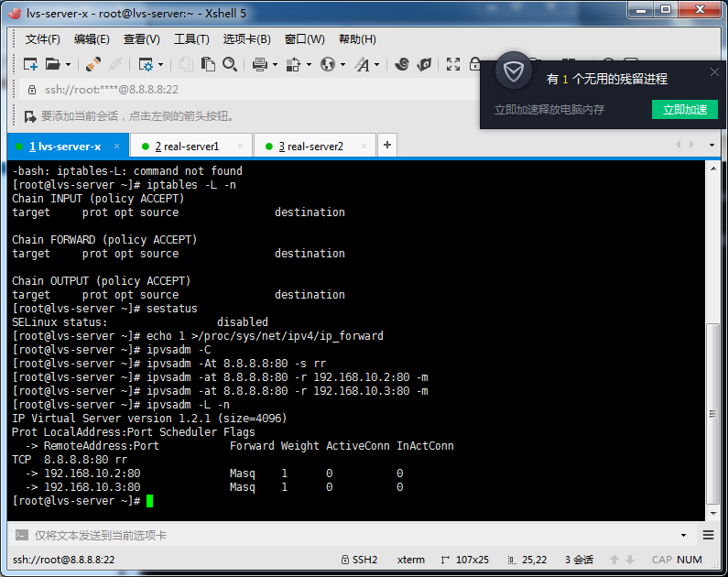This screenshot has width=728, height=577.
Task: Open the 文件(F) menu
Action: (42, 39)
